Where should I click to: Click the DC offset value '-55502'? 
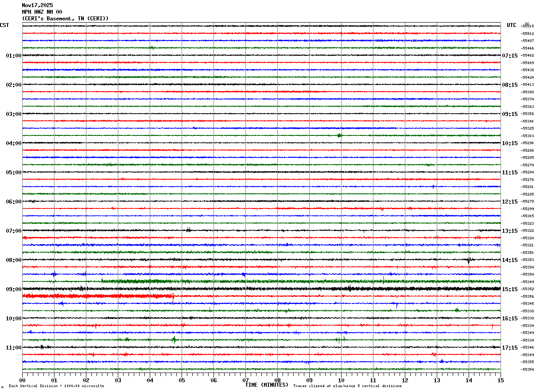(x=527, y=34)
